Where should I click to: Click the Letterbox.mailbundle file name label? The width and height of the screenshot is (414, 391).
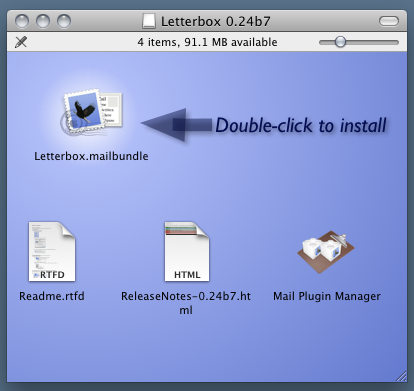pyautogui.click(x=91, y=156)
